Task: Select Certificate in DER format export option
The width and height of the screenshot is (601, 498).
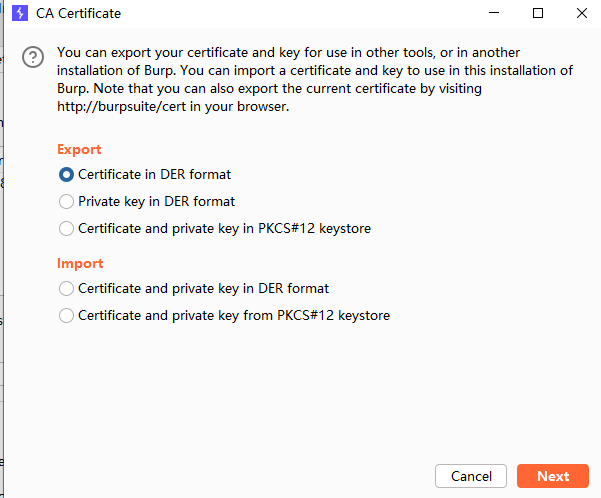Action: [67, 174]
